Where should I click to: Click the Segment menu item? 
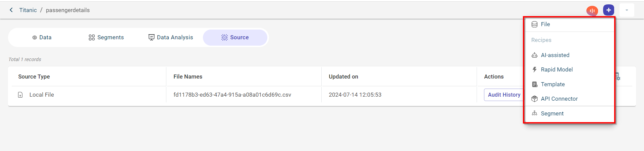click(552, 113)
